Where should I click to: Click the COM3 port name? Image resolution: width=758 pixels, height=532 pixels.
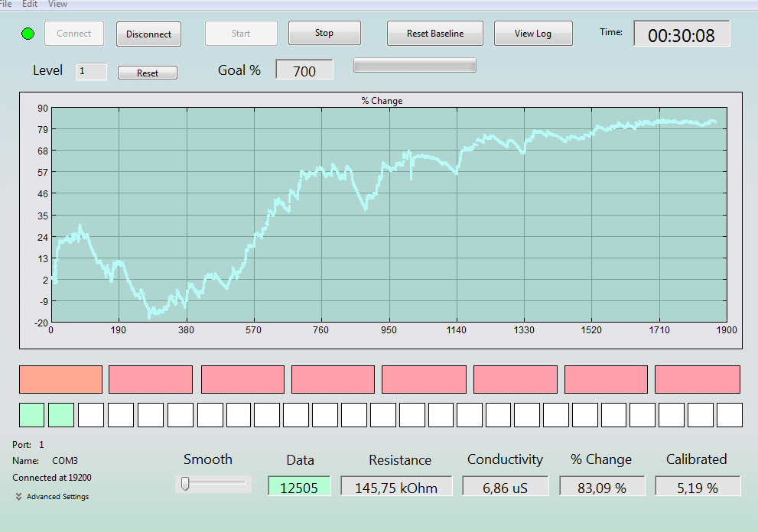(65, 460)
